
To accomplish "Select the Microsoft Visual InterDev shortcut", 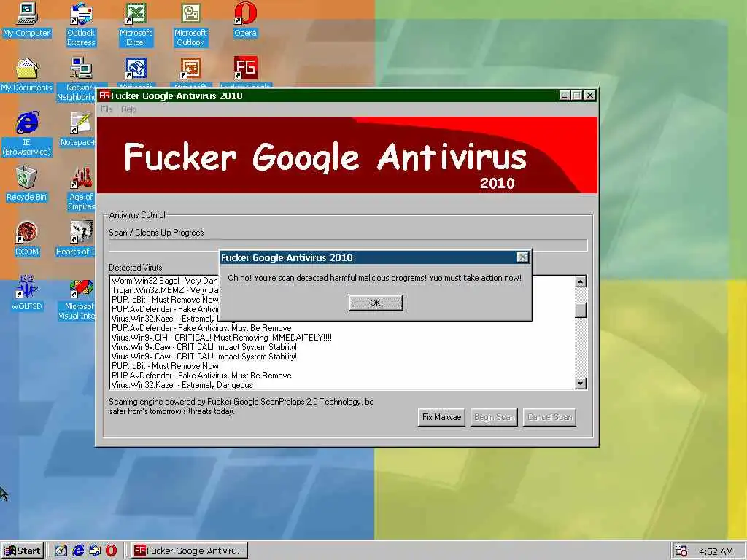I will [77, 298].
